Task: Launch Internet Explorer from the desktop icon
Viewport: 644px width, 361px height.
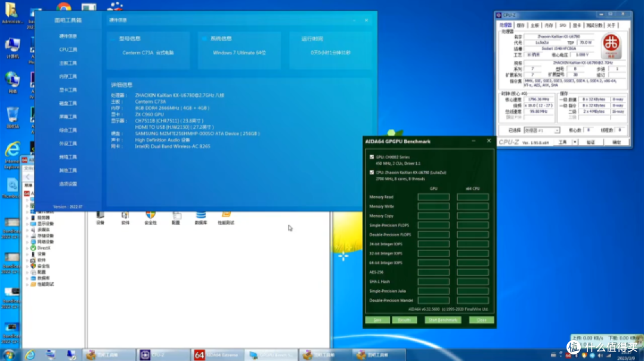Action: click(x=13, y=155)
